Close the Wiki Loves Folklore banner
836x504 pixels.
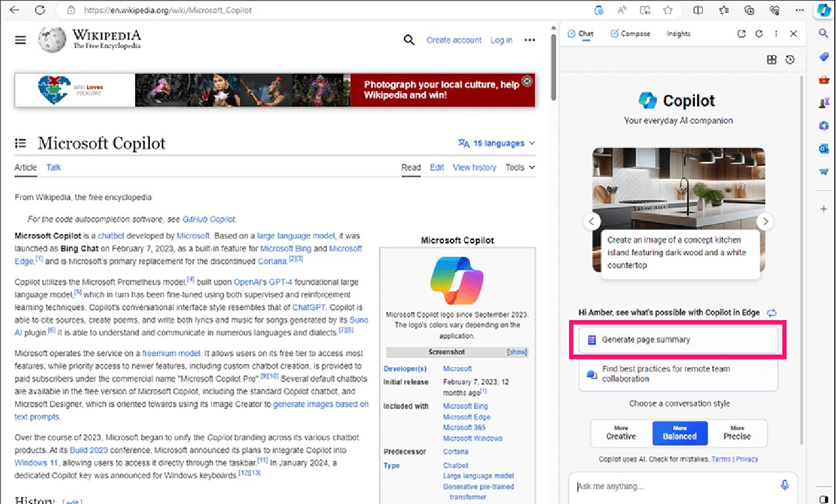click(527, 81)
